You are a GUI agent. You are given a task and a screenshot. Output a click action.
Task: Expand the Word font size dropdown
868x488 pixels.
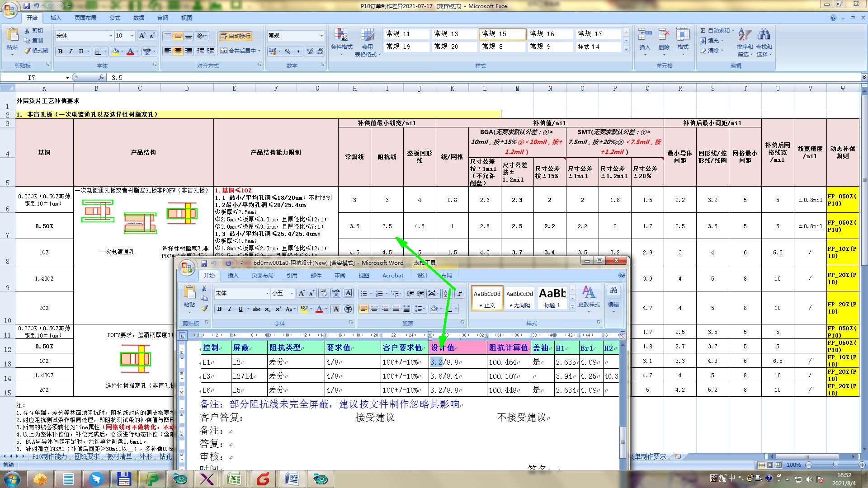click(292, 294)
